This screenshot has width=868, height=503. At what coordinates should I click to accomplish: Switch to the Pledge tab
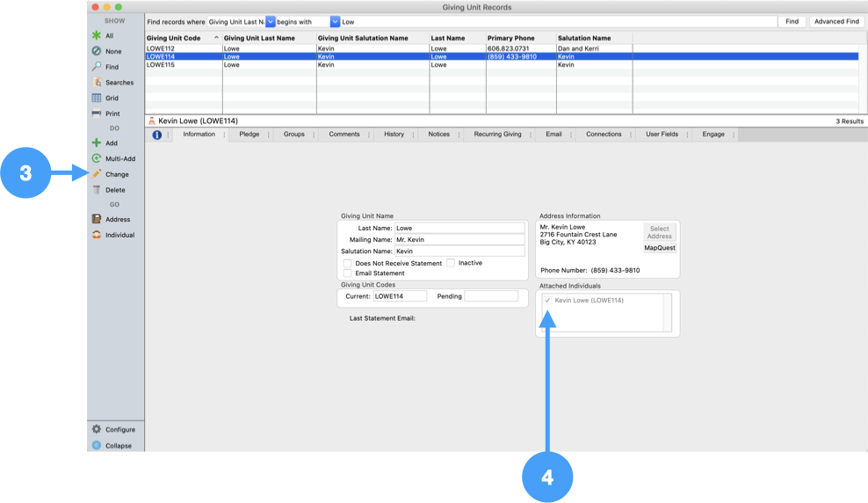250,135
